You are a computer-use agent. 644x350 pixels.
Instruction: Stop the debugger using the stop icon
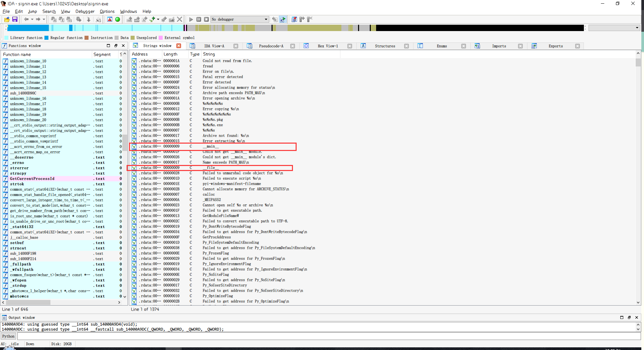click(206, 19)
